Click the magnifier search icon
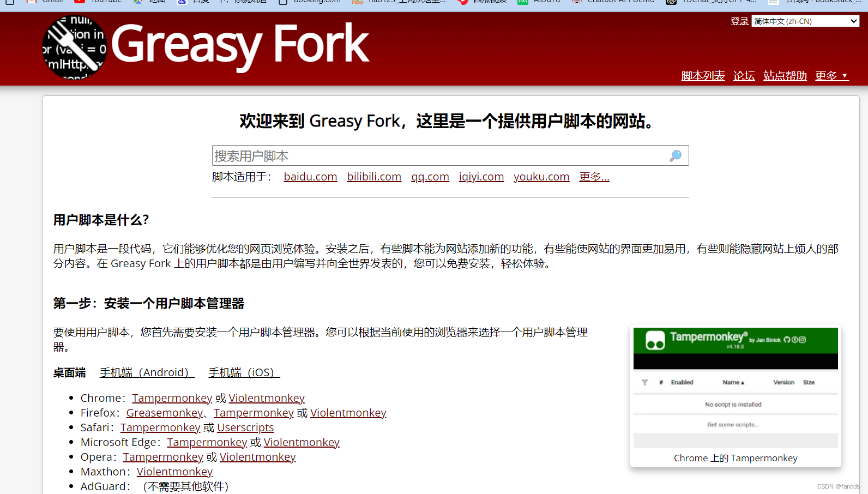Screen dimensions: 868x494 tap(676, 156)
